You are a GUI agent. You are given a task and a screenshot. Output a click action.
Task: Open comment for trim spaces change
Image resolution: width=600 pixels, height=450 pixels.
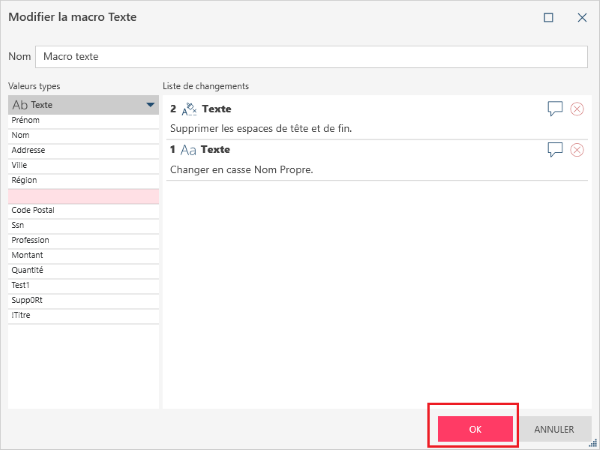(x=555, y=109)
